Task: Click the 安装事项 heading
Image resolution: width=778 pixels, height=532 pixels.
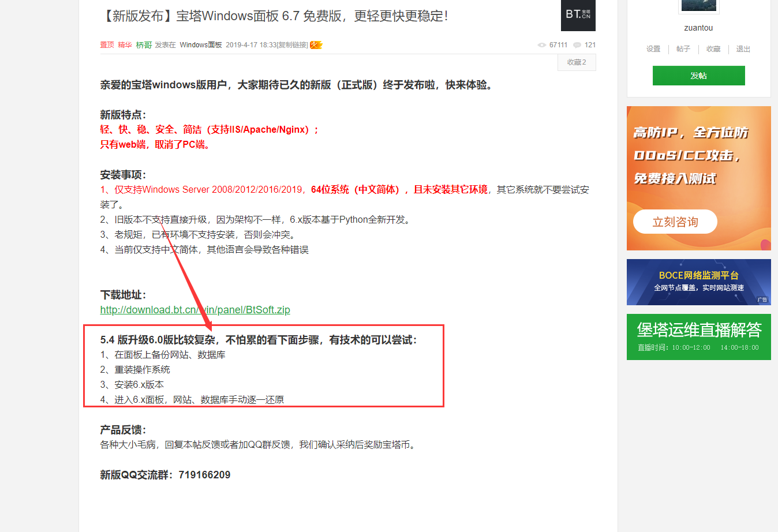Action: 123,175
